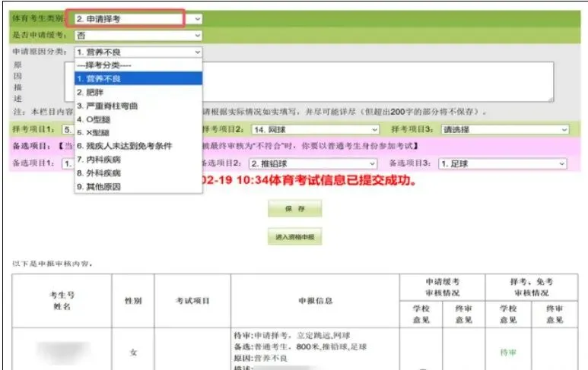The image size is (588, 370).
Task: Choose option 9. 其他原因
Action: coord(138,186)
